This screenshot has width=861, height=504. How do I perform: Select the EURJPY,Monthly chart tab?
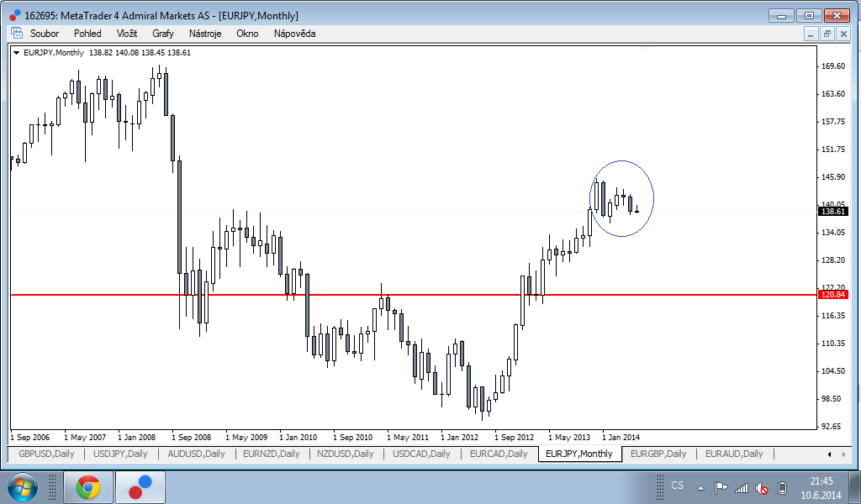point(579,454)
